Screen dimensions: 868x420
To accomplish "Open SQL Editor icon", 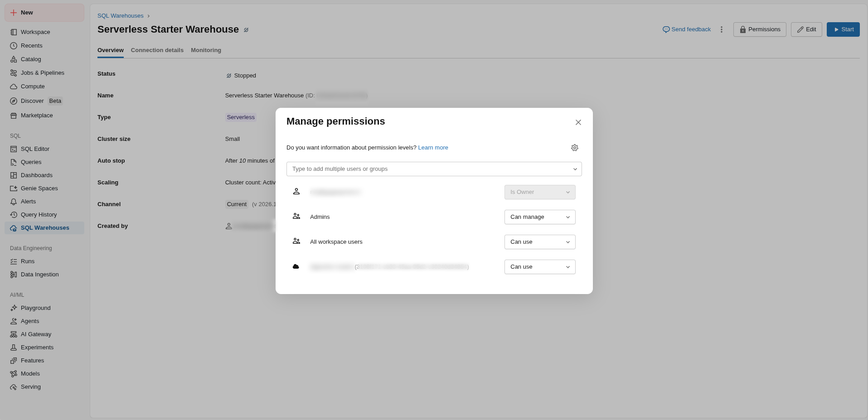I will point(14,149).
